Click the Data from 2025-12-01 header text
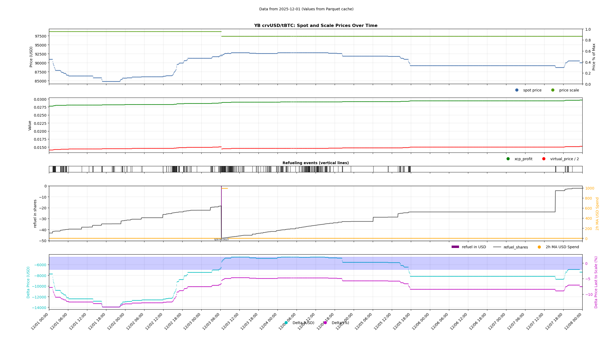This screenshot has width=613, height=364. point(306,9)
